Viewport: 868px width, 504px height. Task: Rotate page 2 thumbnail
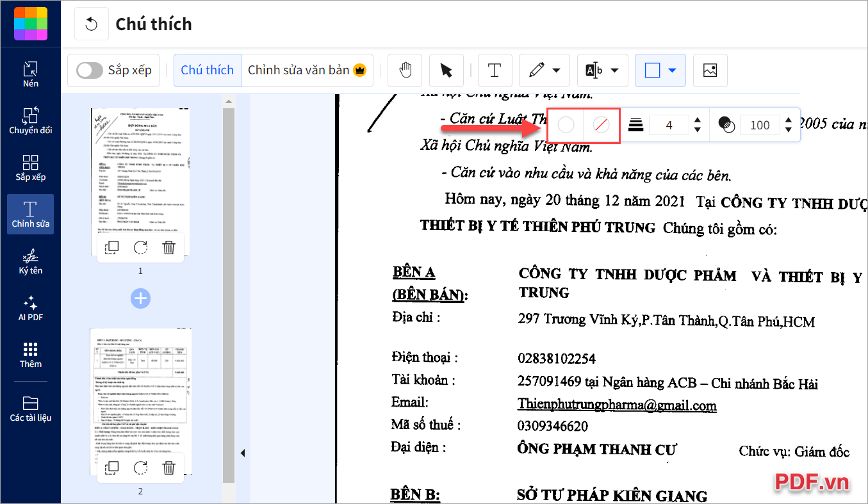(140, 468)
